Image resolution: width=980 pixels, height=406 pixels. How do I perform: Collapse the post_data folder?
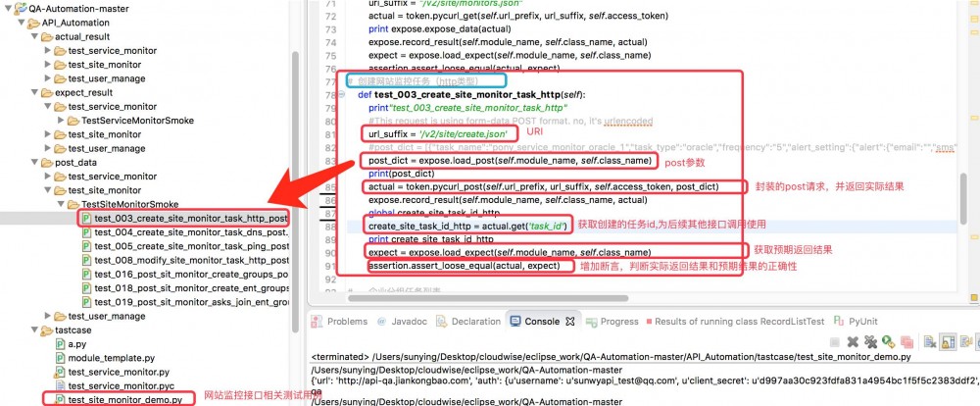click(34, 162)
